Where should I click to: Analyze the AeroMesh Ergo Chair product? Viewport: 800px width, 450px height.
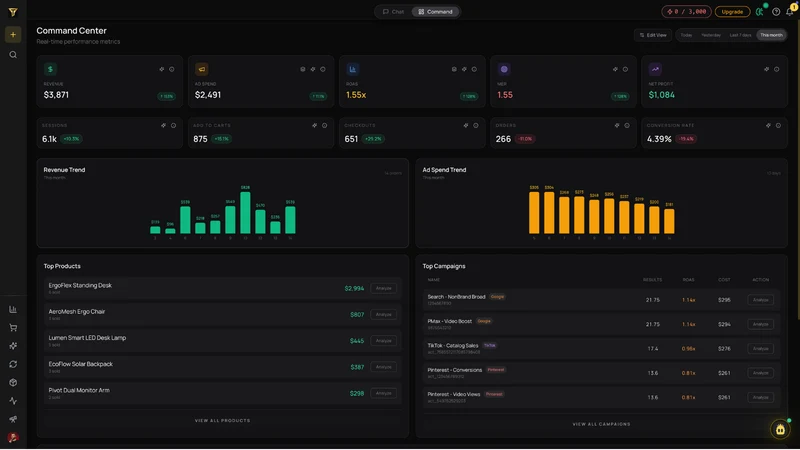click(384, 314)
